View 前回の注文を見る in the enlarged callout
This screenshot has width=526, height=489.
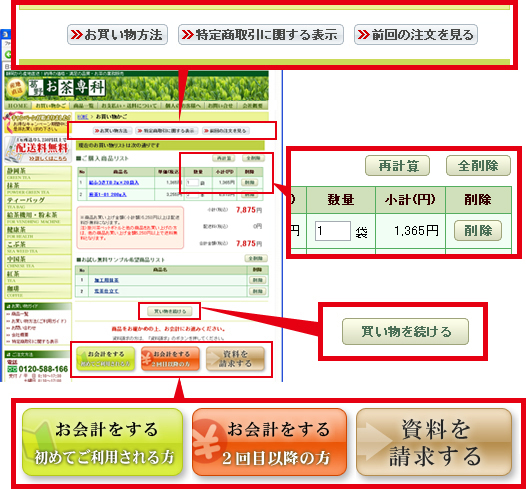416,35
